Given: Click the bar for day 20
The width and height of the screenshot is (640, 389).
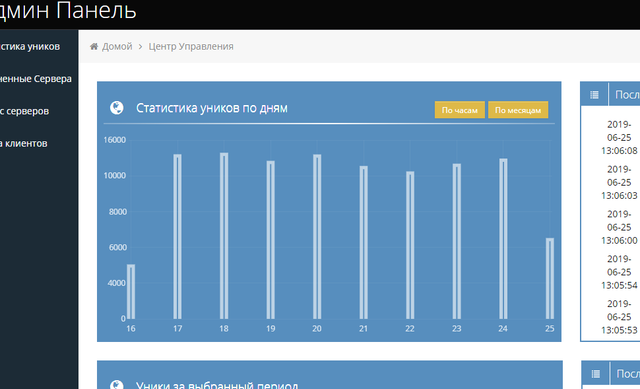Looking at the screenshot, I should click(x=317, y=237).
